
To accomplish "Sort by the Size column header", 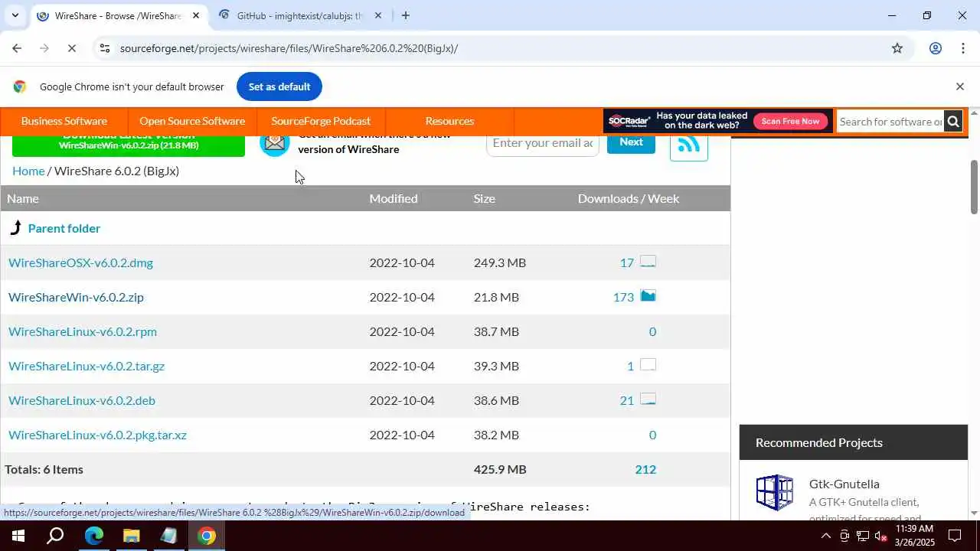I will pyautogui.click(x=485, y=198).
